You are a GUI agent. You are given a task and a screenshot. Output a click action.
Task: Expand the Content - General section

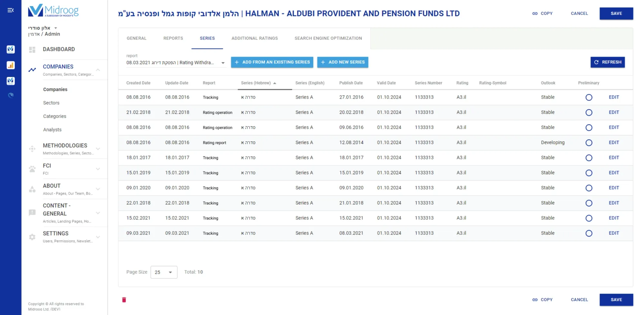(98, 213)
